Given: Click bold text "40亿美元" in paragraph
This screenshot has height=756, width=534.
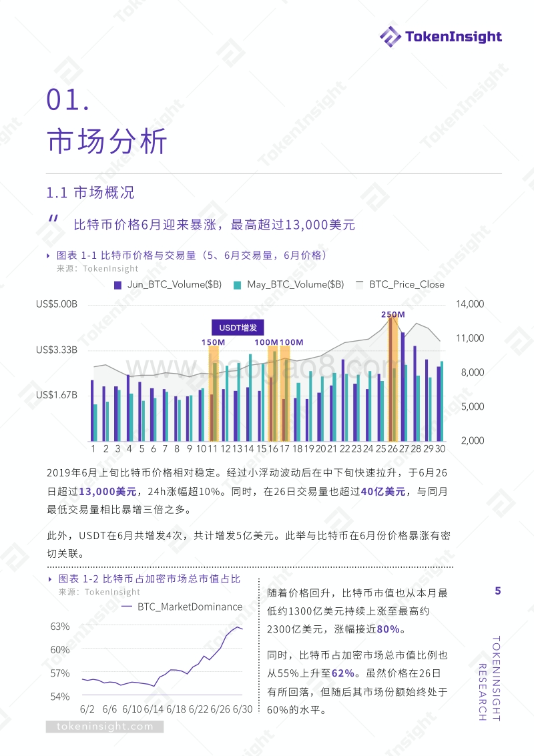Looking at the screenshot, I should click(x=383, y=491).
